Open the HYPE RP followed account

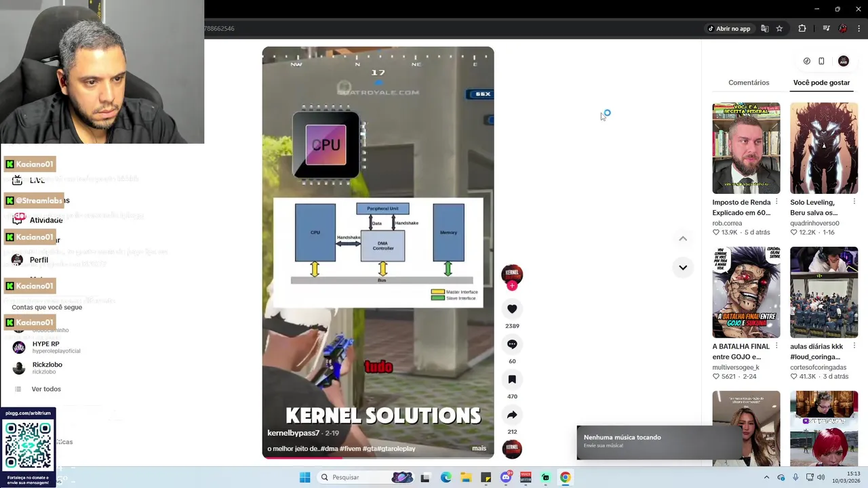pos(46,347)
